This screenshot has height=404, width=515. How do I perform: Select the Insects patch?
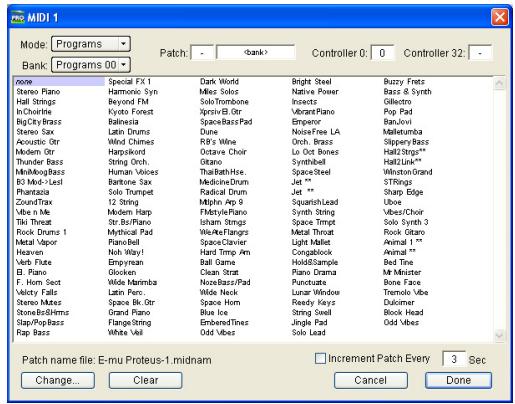[304, 102]
